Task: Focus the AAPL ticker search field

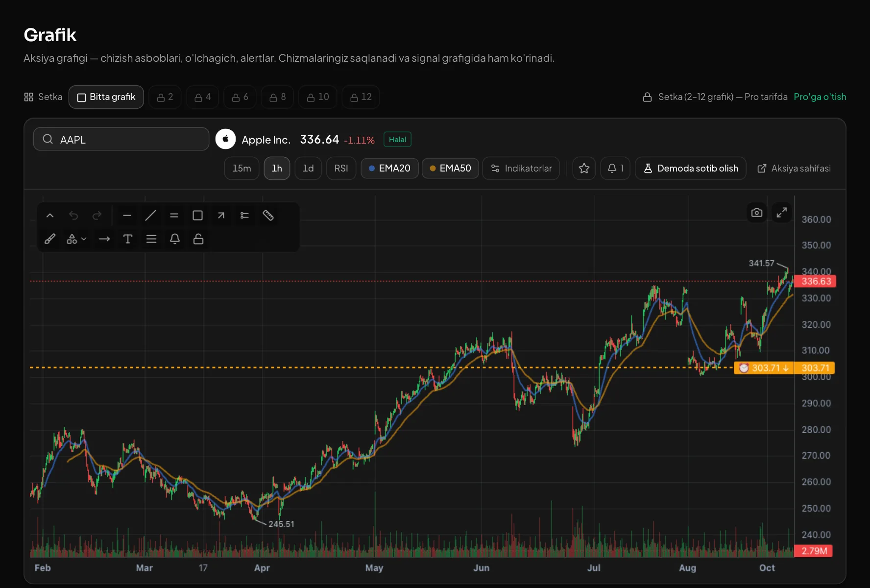Action: click(x=121, y=140)
